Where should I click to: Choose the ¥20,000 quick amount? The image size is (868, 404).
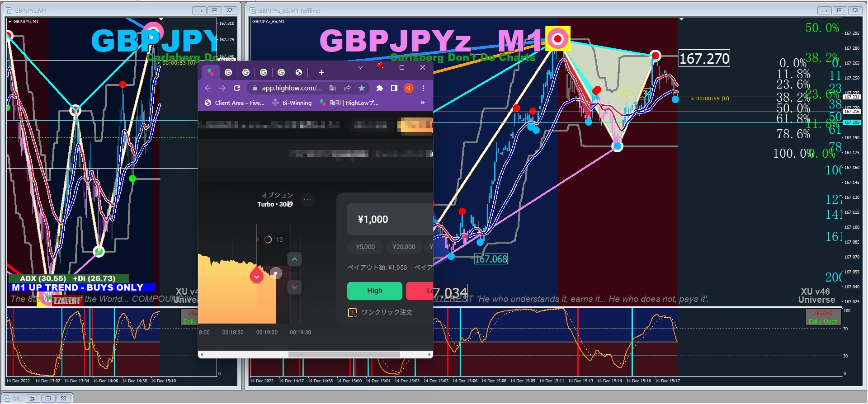click(x=404, y=247)
